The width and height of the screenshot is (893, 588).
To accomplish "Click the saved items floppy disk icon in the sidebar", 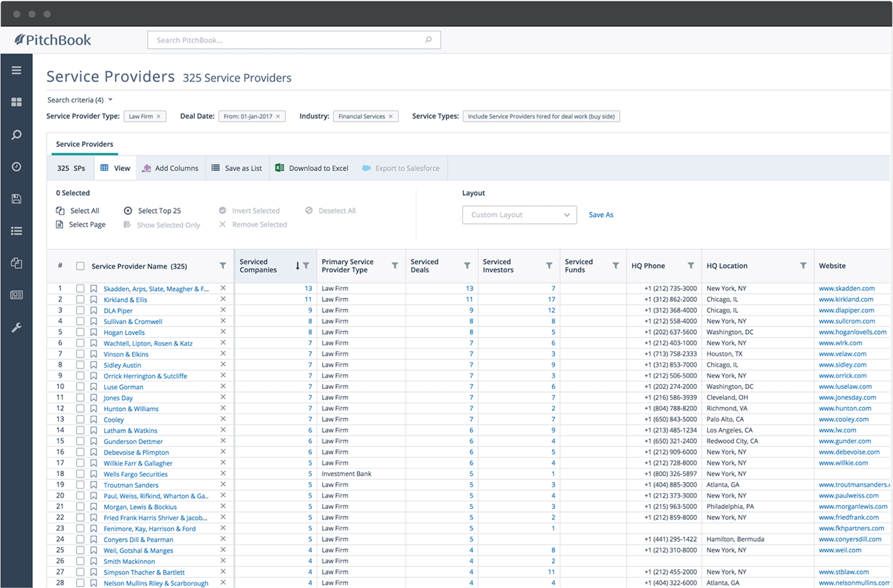I will 17,199.
